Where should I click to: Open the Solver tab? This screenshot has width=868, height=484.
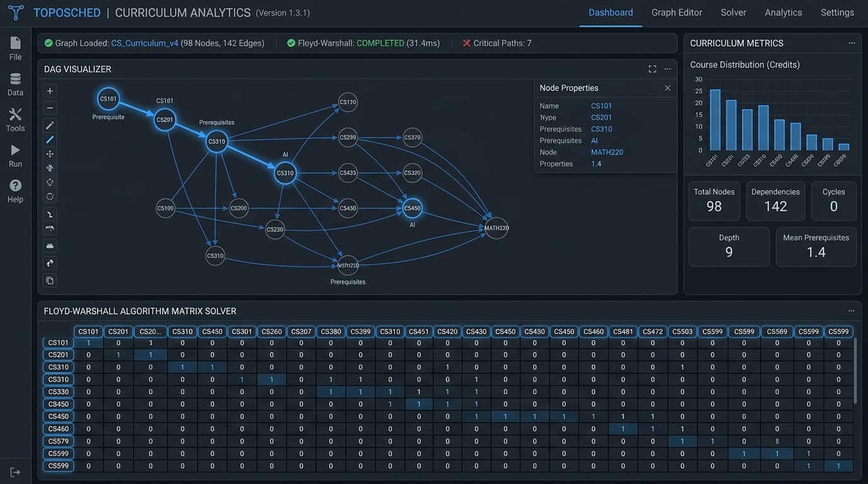coord(733,13)
